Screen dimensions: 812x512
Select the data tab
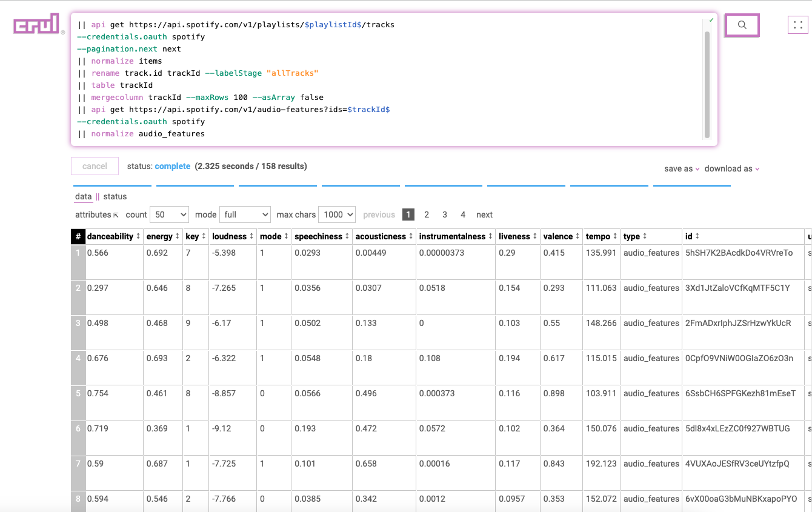83,196
